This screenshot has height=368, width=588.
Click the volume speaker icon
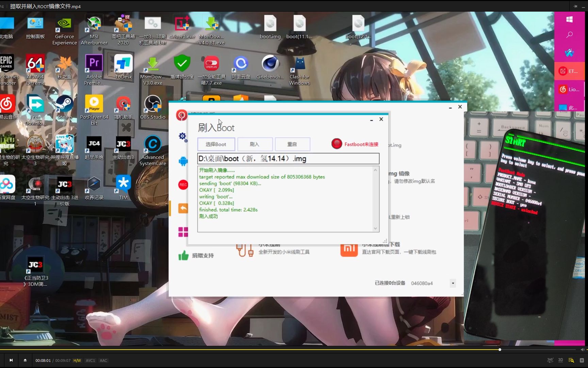click(x=583, y=350)
